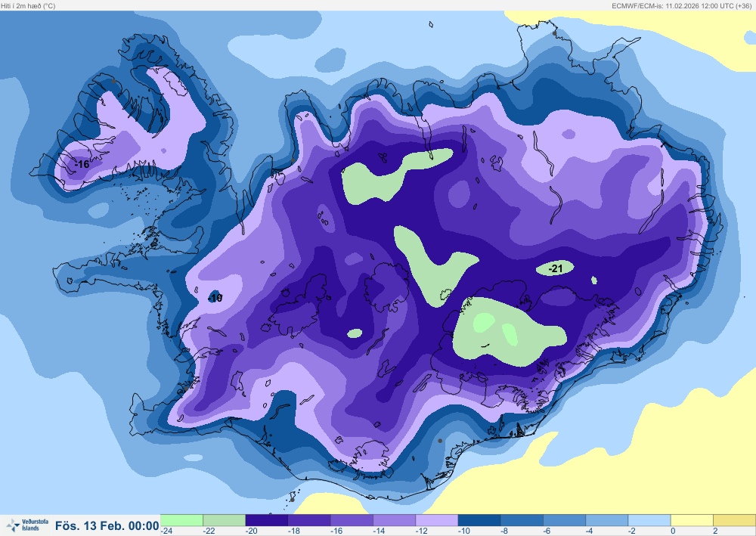This screenshot has height=536, width=756.
Task: Click the legend value -24
Action: [x=166, y=531]
